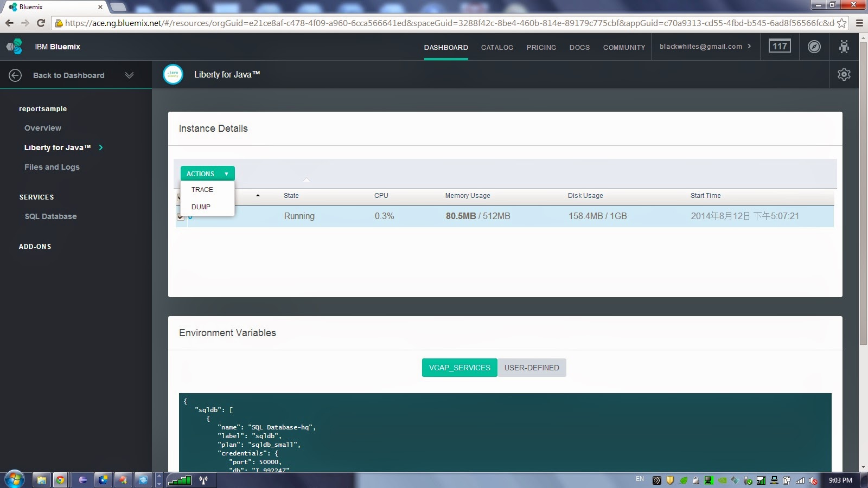Open the PRICING nav tab
The width and height of the screenshot is (868, 488).
click(541, 48)
